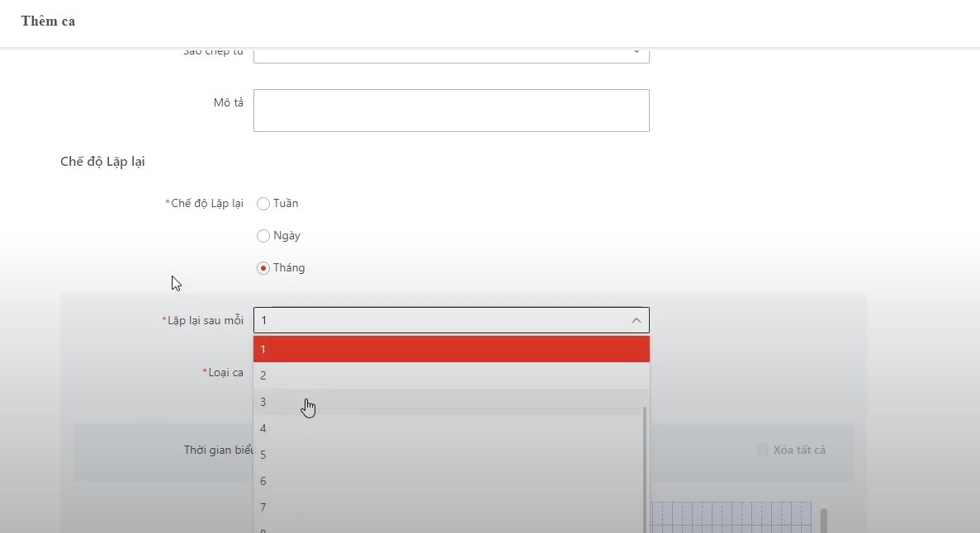
Task: Choose option 2 in the dropdown list
Action: (451, 375)
